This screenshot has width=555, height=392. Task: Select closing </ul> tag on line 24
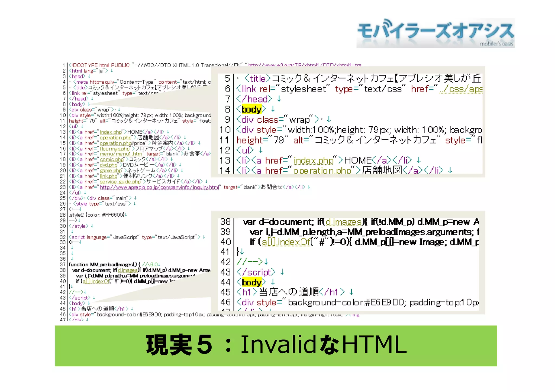pos(75,193)
